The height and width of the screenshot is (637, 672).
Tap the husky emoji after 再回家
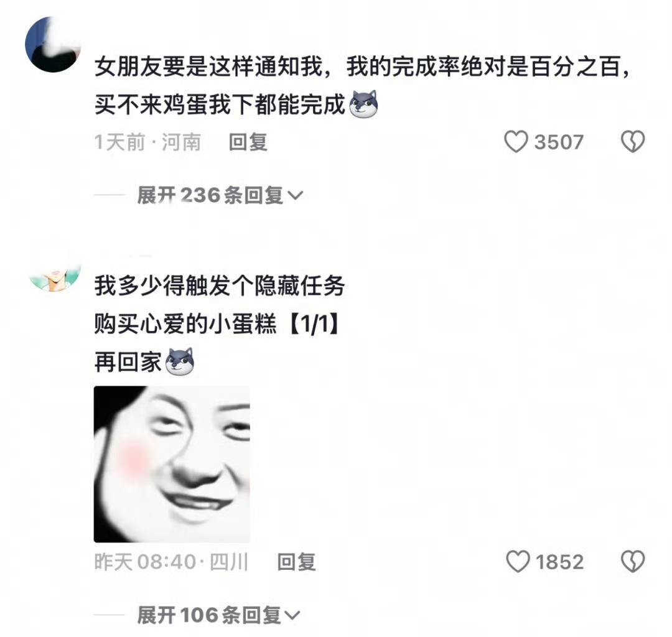click(180, 361)
